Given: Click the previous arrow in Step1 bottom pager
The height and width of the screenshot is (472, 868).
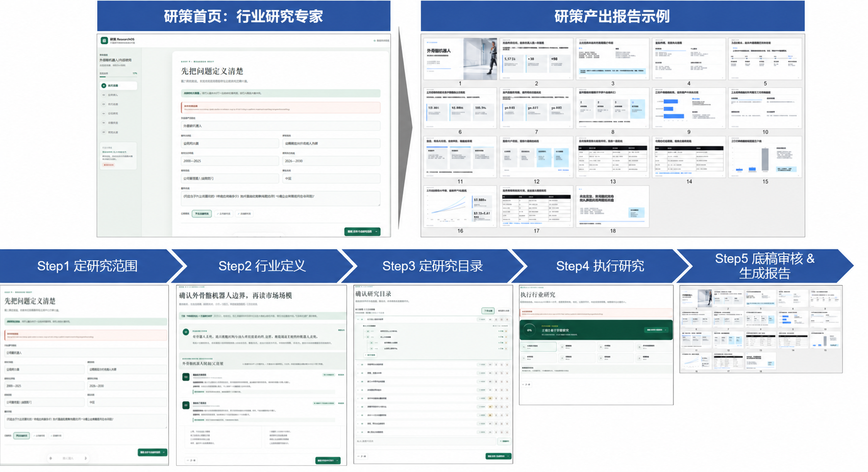Looking at the screenshot, I should [51, 458].
